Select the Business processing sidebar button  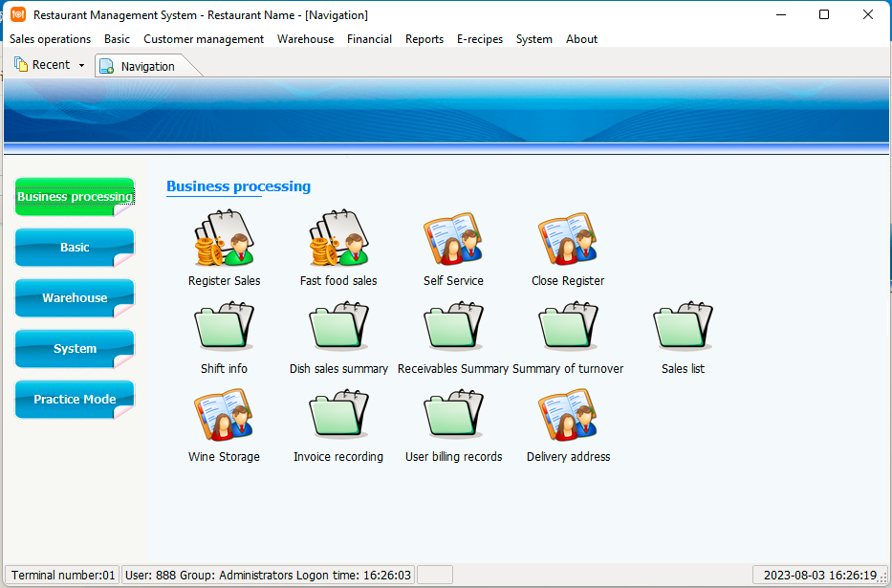[x=75, y=197]
